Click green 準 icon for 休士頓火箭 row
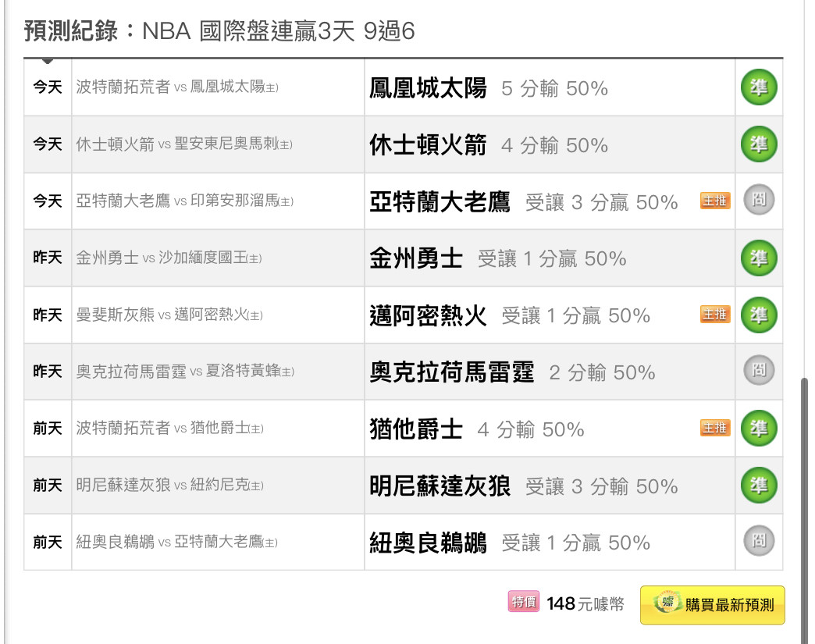The width and height of the screenshot is (815, 644). click(x=758, y=144)
